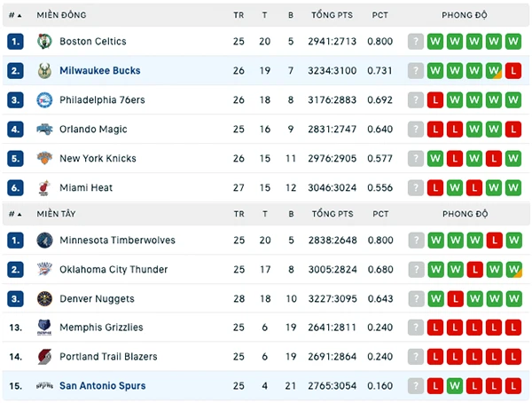Select the New York Knicks logo
The height and width of the screenshot is (403, 532).
44,158
